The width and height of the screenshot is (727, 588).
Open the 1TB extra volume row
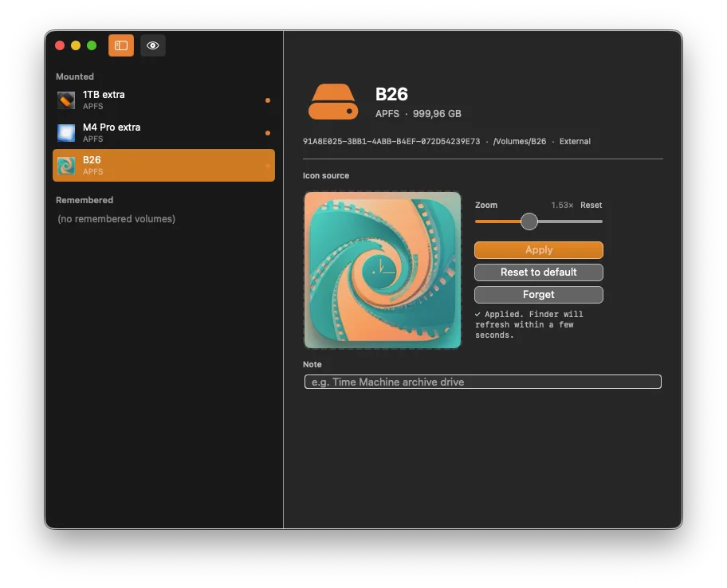point(163,100)
